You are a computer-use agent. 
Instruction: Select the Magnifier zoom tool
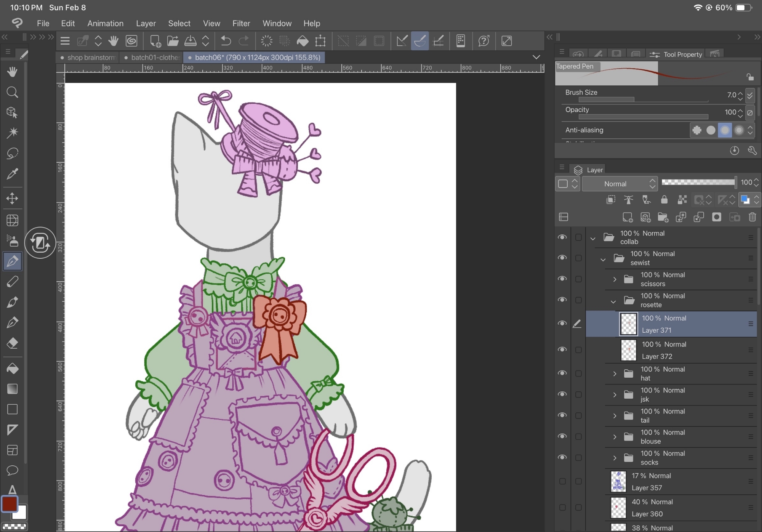[x=12, y=92]
